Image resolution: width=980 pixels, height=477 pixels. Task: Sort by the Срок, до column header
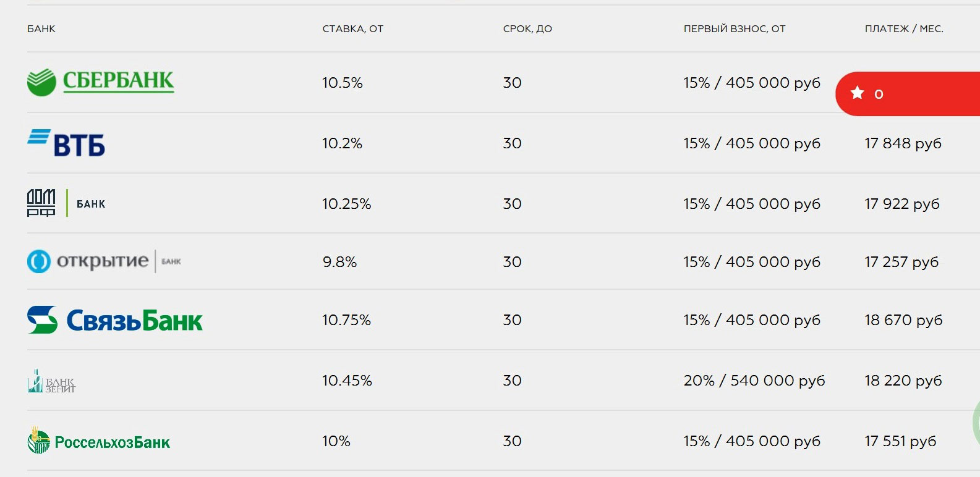point(527,29)
